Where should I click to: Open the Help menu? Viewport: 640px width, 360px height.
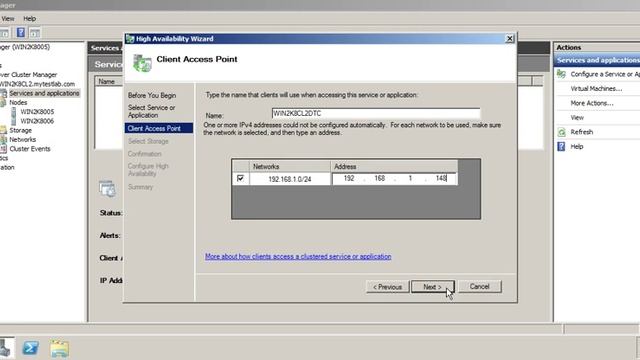click(29, 18)
